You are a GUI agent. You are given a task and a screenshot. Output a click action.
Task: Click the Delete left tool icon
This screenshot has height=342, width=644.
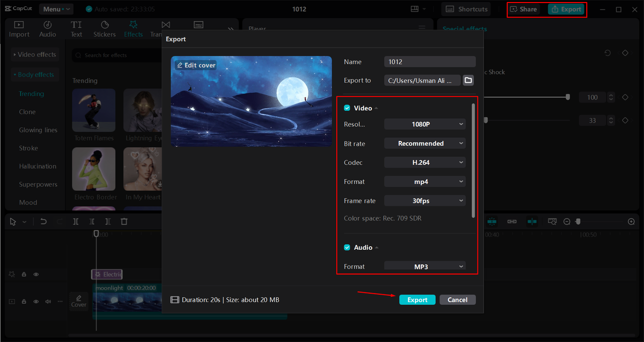point(92,222)
